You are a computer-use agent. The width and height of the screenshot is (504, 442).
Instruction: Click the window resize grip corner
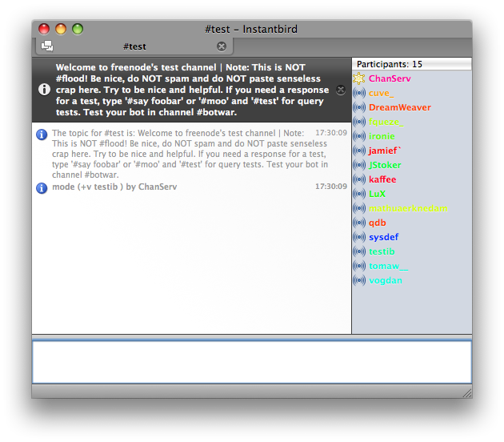(466, 392)
